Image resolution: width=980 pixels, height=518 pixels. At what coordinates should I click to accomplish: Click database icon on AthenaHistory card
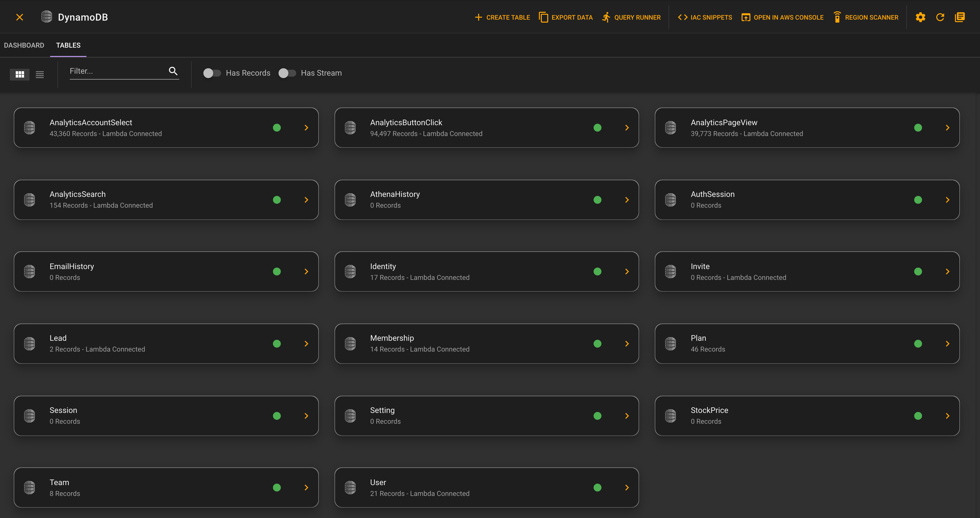click(350, 200)
